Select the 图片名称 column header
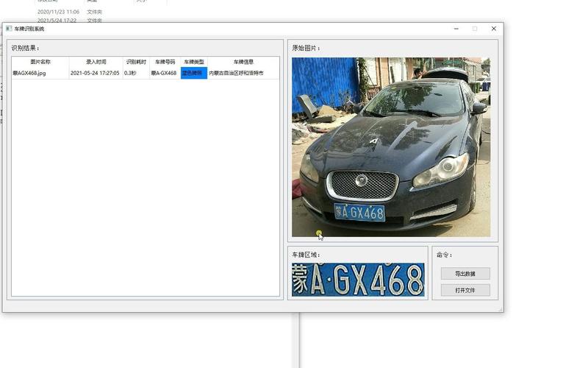588x368 pixels. click(x=40, y=62)
